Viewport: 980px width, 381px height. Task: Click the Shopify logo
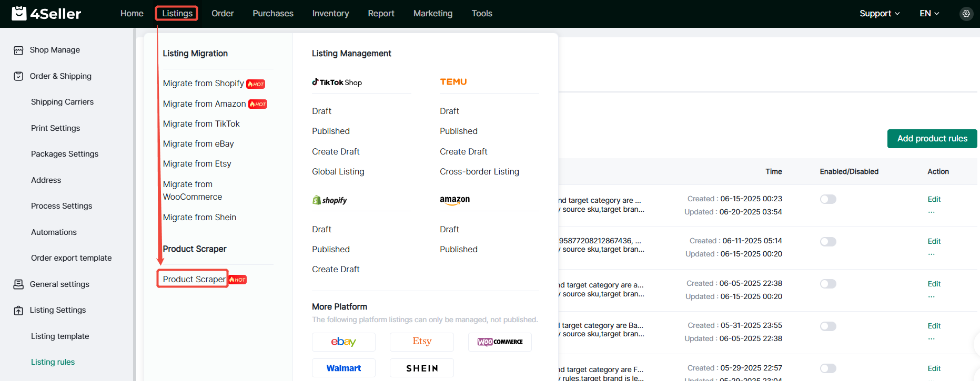[330, 200]
